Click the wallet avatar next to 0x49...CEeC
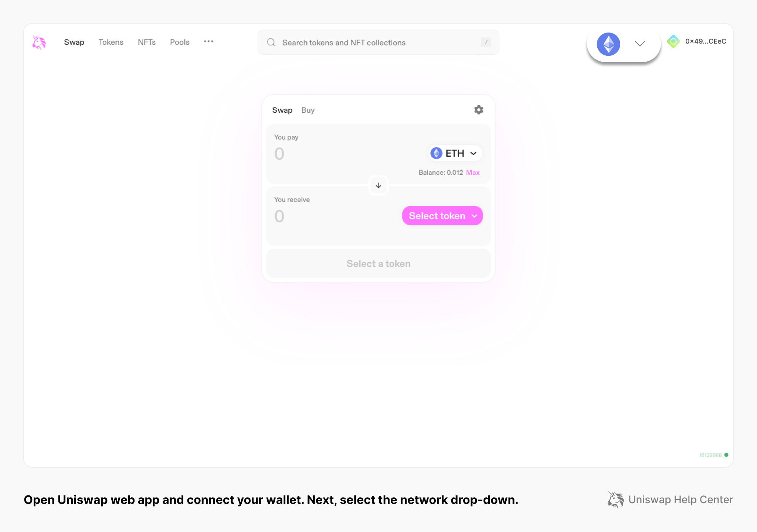 coord(673,41)
